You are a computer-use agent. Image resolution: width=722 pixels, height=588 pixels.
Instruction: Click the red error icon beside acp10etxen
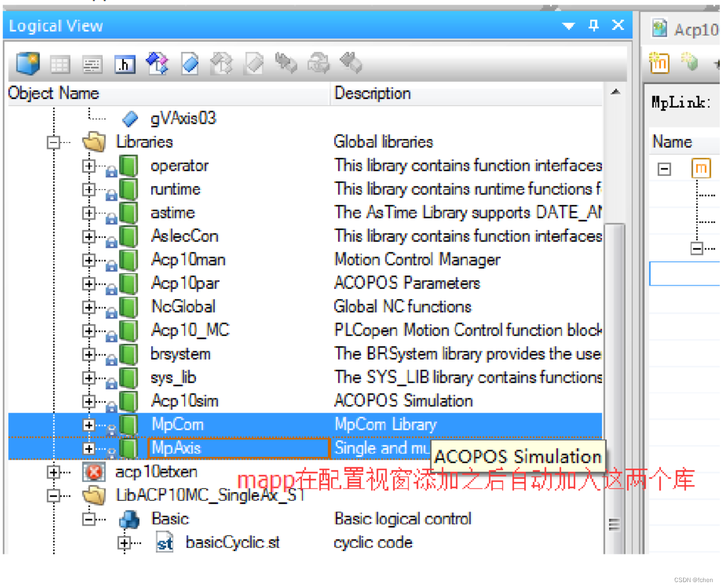tap(94, 472)
